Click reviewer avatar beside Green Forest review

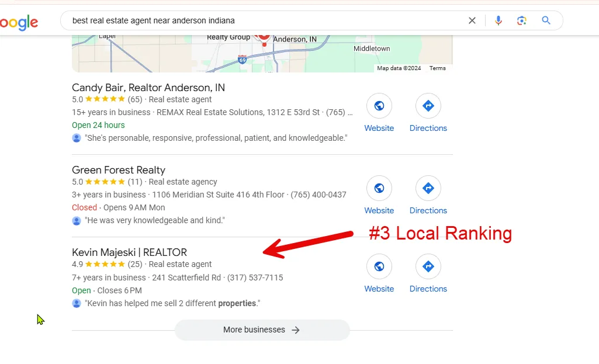coord(77,220)
